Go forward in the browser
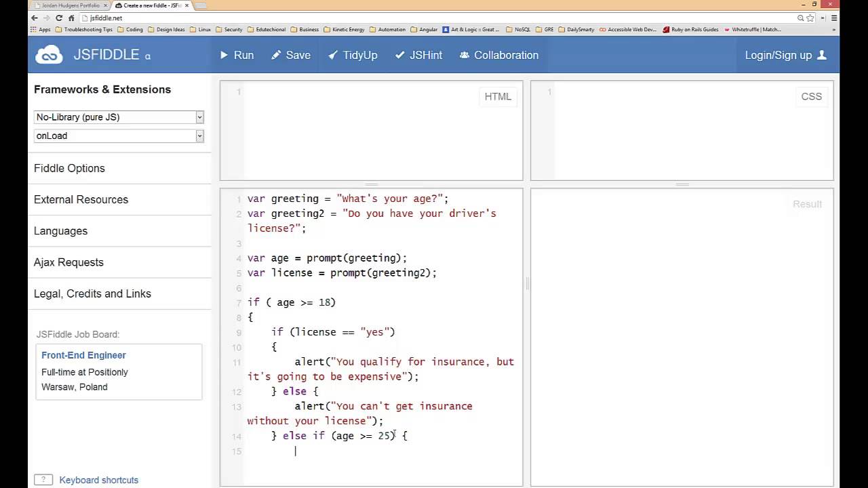The image size is (868, 488). [x=47, y=18]
